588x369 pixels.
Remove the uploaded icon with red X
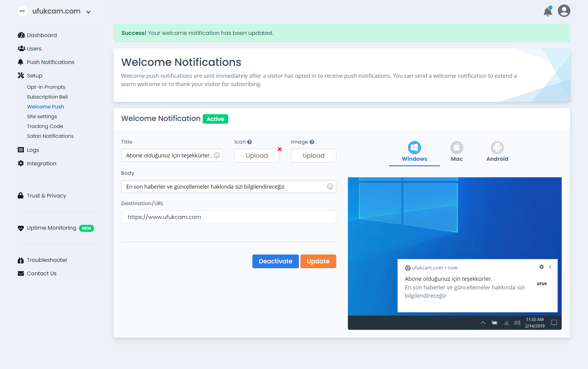click(x=280, y=149)
